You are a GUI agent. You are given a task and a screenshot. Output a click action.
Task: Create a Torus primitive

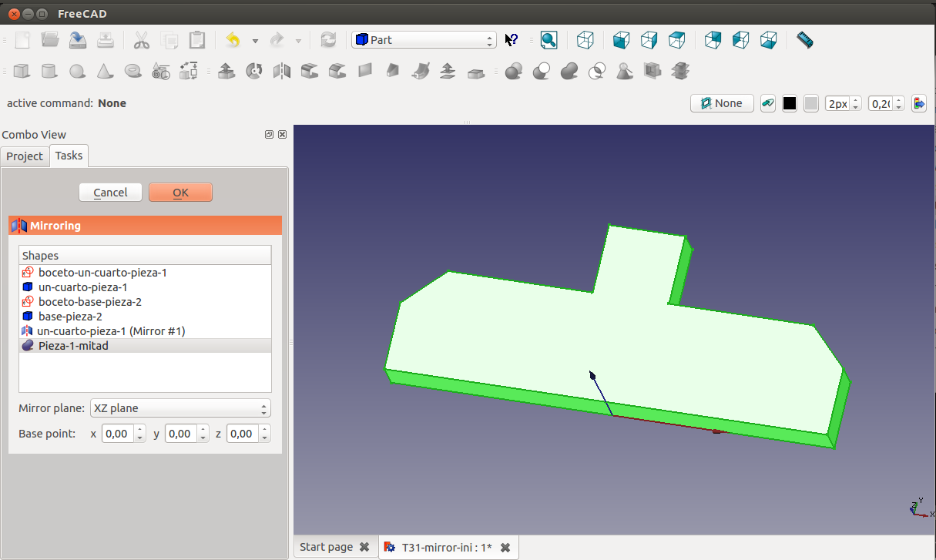coord(133,72)
